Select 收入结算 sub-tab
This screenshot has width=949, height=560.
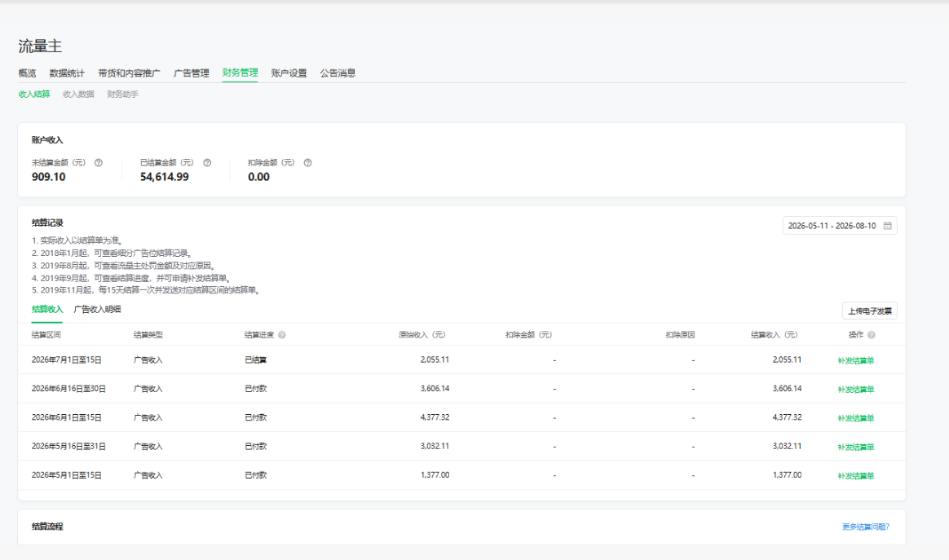click(x=34, y=95)
